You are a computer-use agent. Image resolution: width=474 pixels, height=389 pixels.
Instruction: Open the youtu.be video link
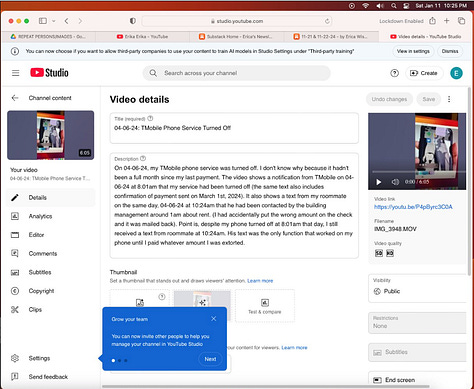(413, 207)
